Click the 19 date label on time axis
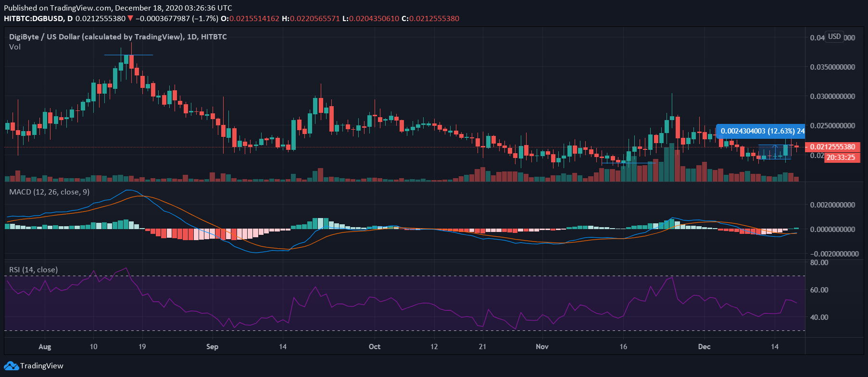The height and width of the screenshot is (377, 868). [142, 346]
